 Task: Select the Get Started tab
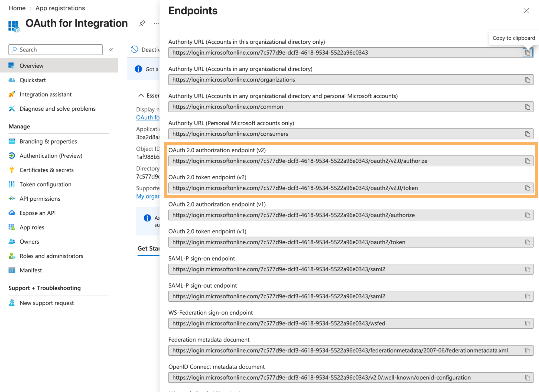[149, 248]
